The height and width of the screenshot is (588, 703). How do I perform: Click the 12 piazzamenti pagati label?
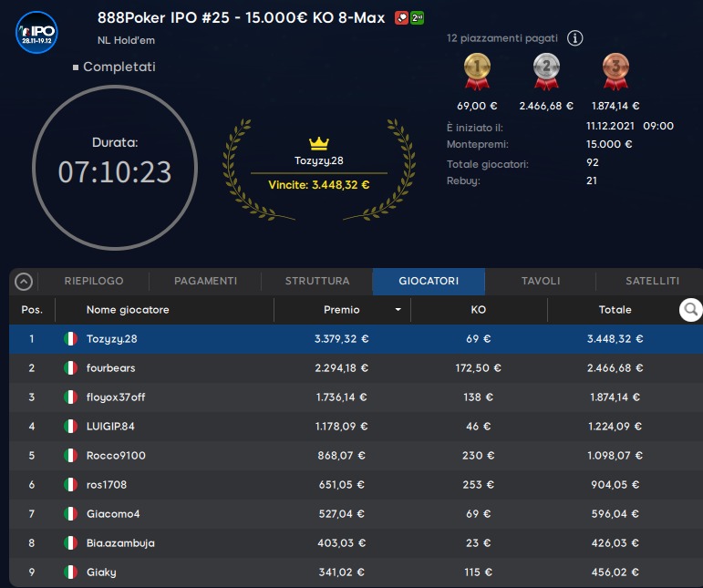(502, 38)
